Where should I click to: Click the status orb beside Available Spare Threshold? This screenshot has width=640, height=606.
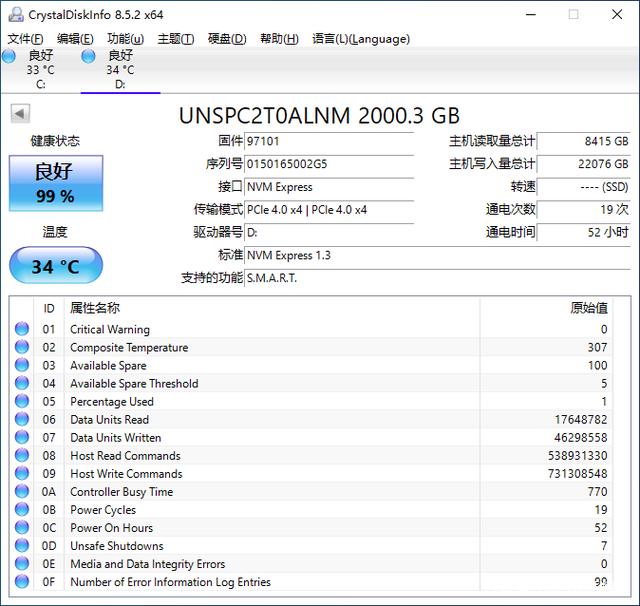pos(22,383)
